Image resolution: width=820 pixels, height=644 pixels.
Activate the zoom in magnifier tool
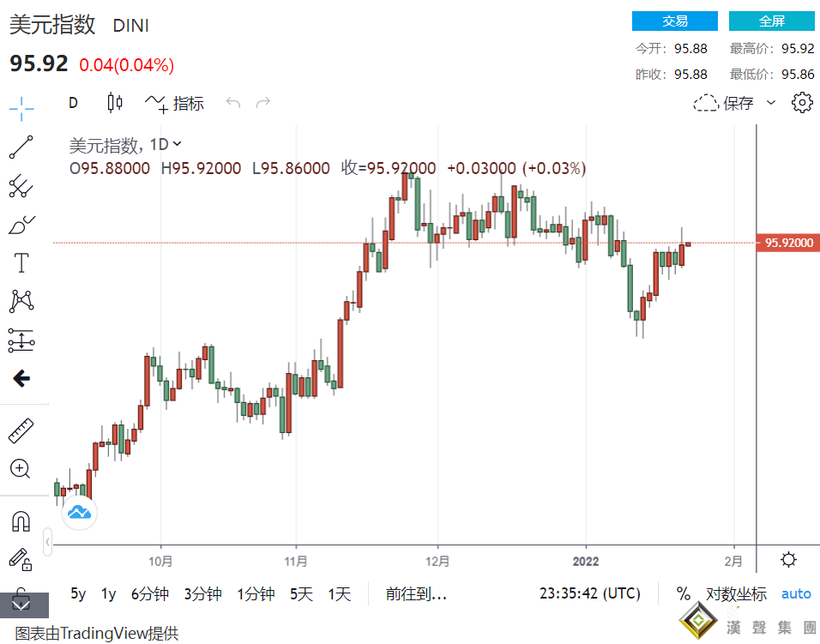[21, 468]
